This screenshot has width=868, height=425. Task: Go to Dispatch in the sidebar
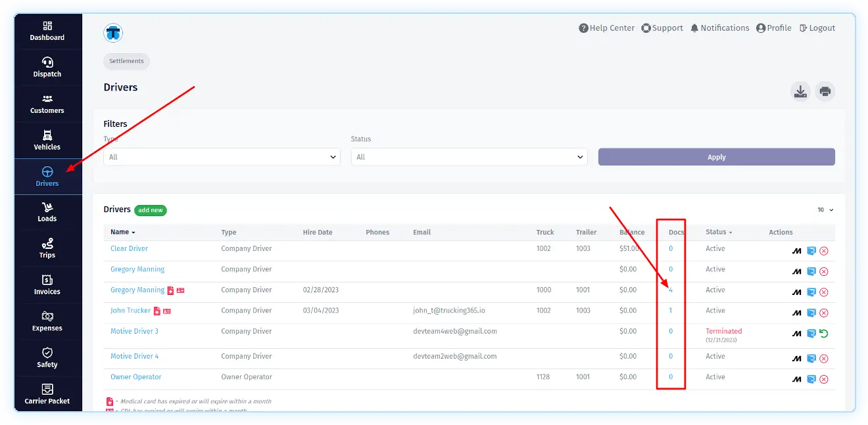(47, 67)
